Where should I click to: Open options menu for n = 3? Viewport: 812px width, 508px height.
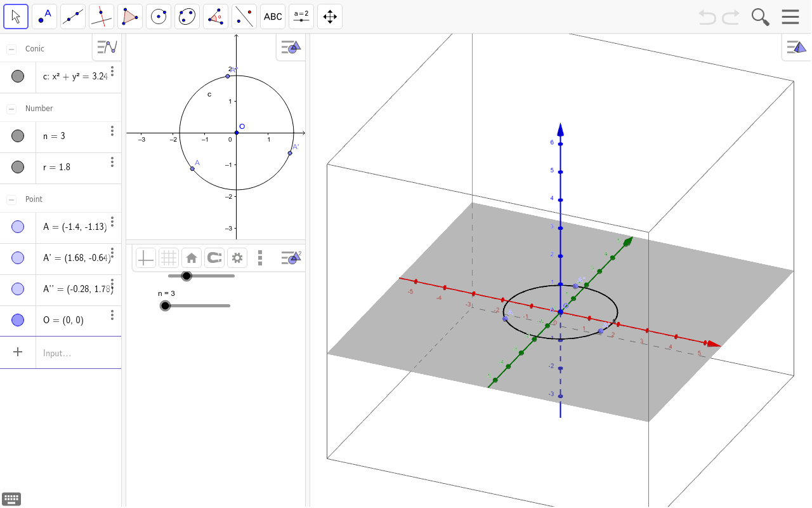pos(112,131)
